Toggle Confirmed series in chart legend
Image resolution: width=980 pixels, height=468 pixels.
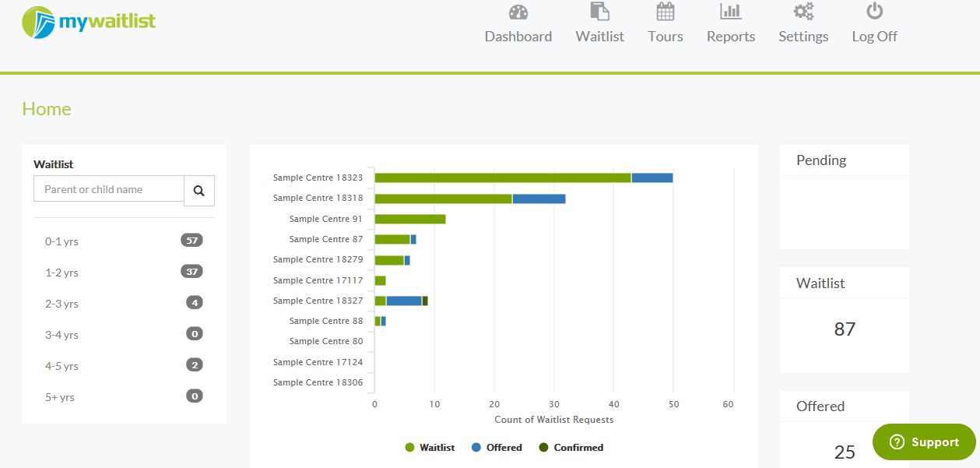(x=571, y=448)
